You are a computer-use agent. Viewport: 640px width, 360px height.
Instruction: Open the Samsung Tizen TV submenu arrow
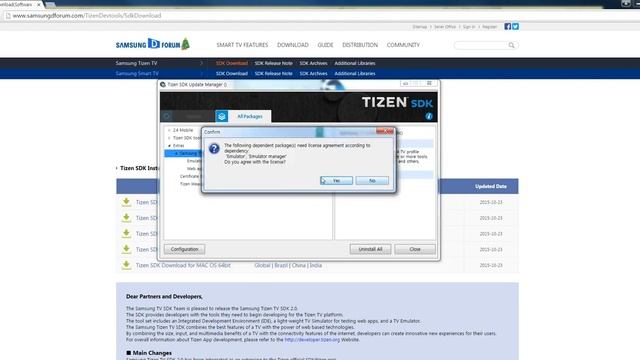201,63
